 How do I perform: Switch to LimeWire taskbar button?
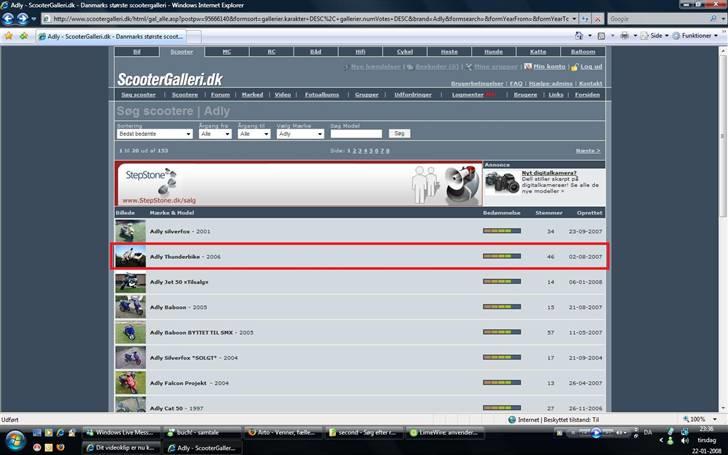pos(445,433)
